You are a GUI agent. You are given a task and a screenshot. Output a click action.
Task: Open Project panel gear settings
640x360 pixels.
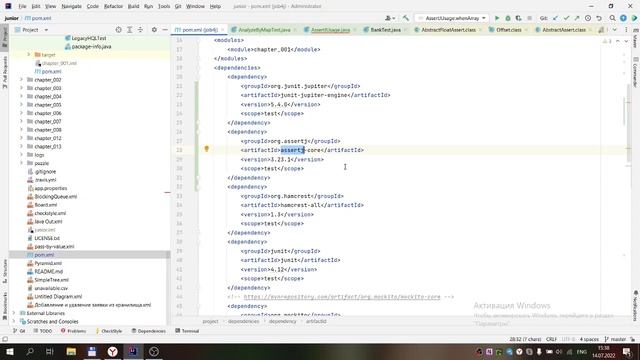click(x=154, y=30)
